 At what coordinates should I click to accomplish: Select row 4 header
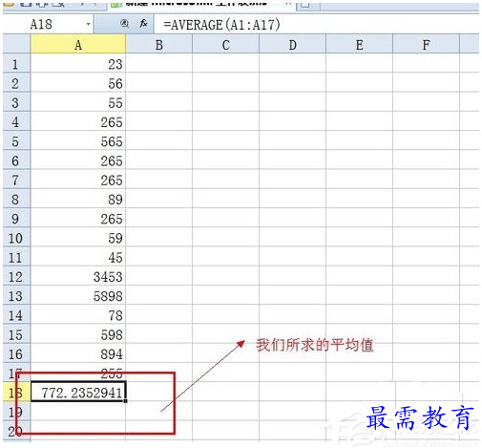(16, 121)
